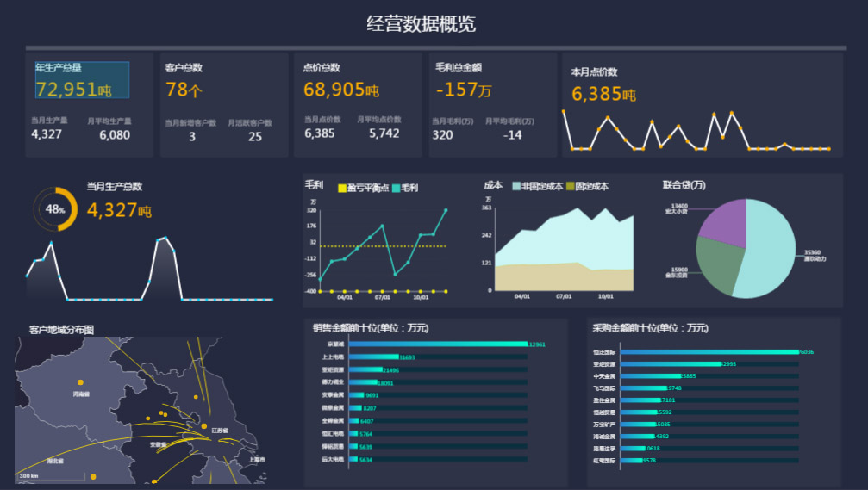Click the sales bar value 18091
The height and width of the screenshot is (490, 868).
pyautogui.click(x=385, y=383)
